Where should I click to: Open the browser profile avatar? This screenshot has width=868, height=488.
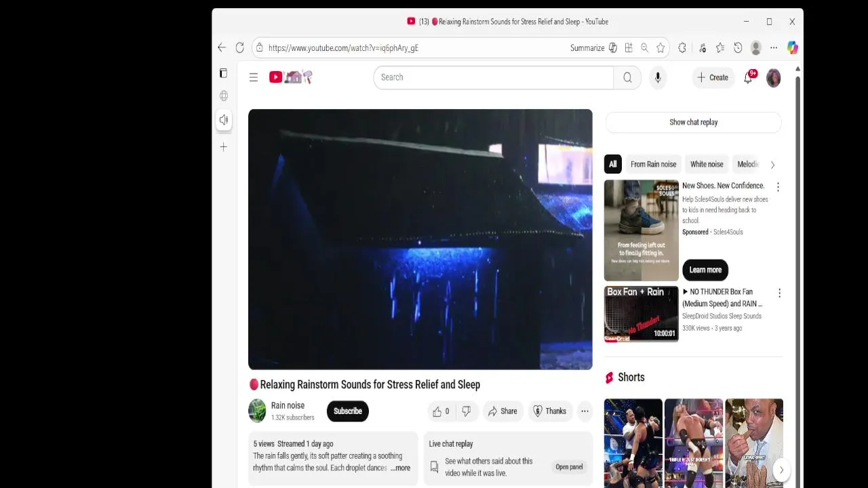click(755, 47)
